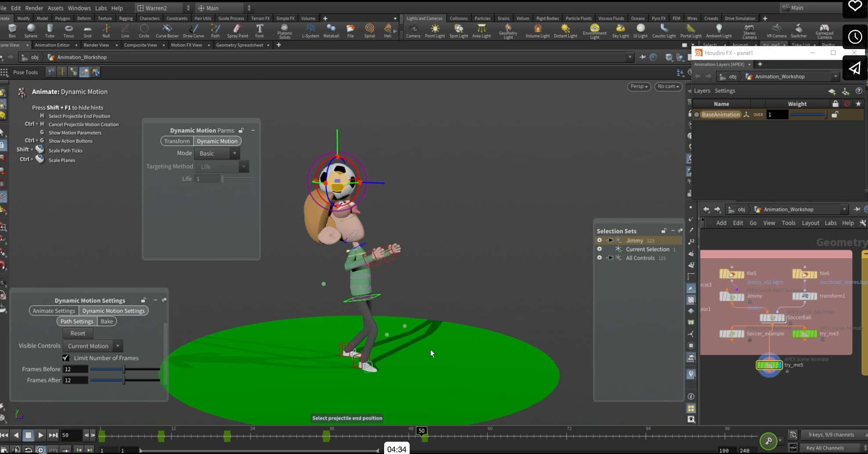
Task: Select the Torus shelf tool
Action: (x=68, y=31)
